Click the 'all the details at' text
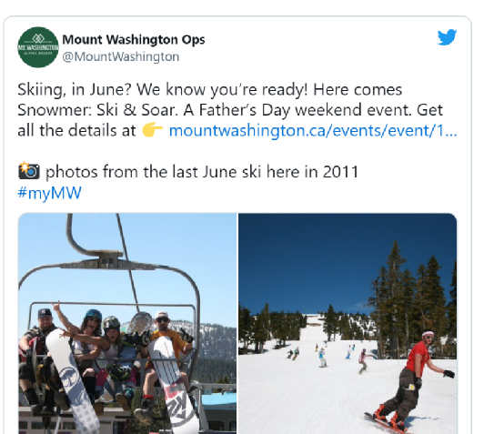Viewport: 504px width, 434px height. click(x=76, y=130)
